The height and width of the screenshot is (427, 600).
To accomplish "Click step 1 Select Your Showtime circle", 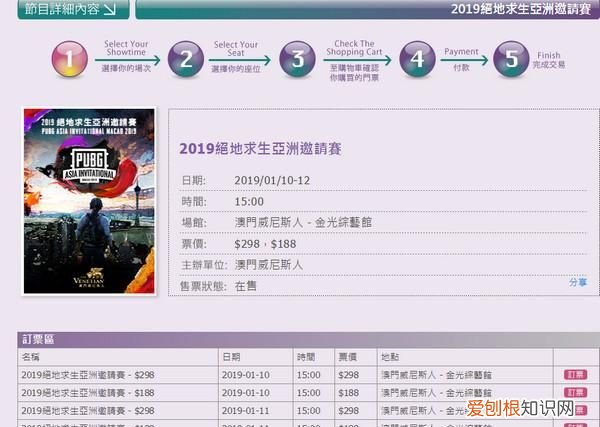I will click(x=70, y=59).
